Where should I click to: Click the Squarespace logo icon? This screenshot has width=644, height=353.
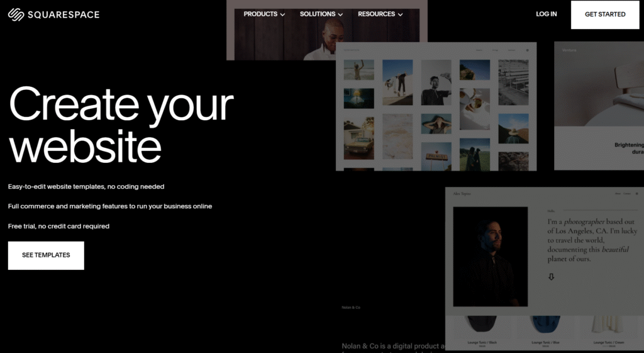[16, 14]
